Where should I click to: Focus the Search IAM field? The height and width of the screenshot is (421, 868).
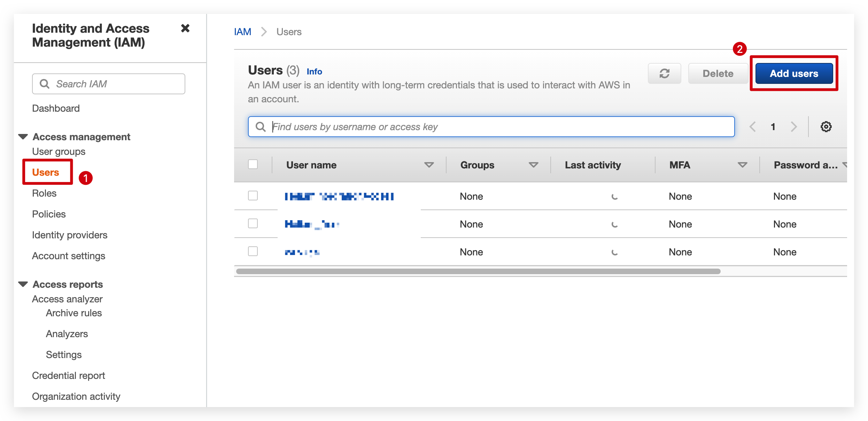click(109, 84)
